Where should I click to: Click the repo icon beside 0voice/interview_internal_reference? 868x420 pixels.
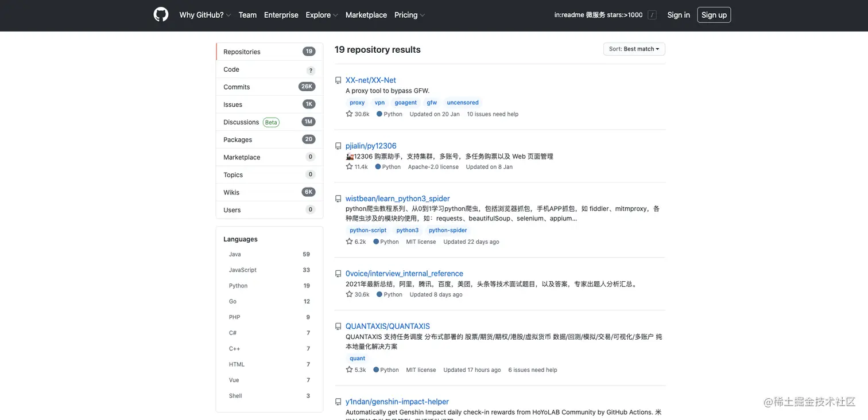coord(338,274)
